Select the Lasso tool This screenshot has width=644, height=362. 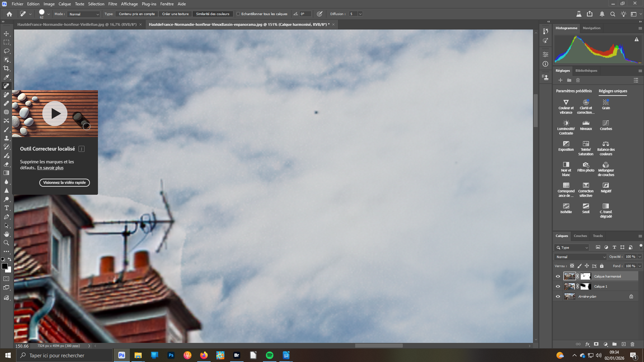[6, 51]
